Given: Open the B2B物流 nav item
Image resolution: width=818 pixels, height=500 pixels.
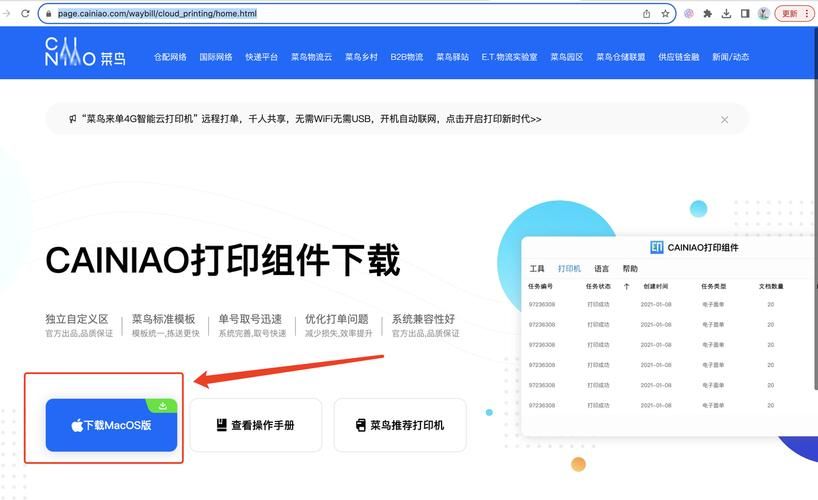Looking at the screenshot, I should (406, 57).
